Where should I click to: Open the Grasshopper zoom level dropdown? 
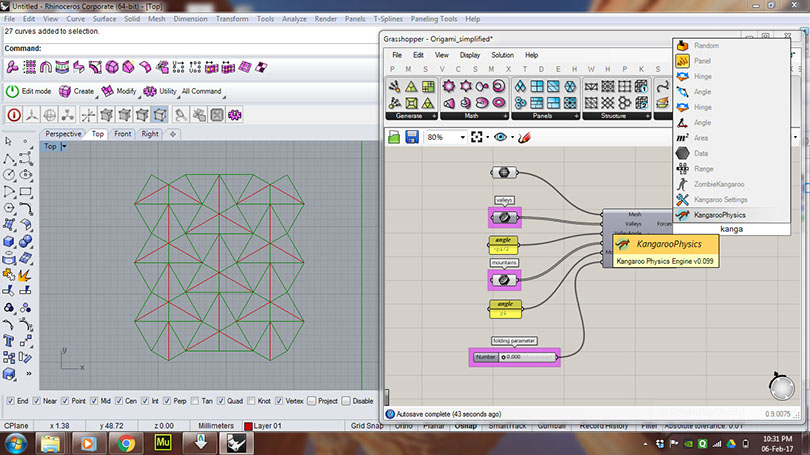click(x=462, y=137)
